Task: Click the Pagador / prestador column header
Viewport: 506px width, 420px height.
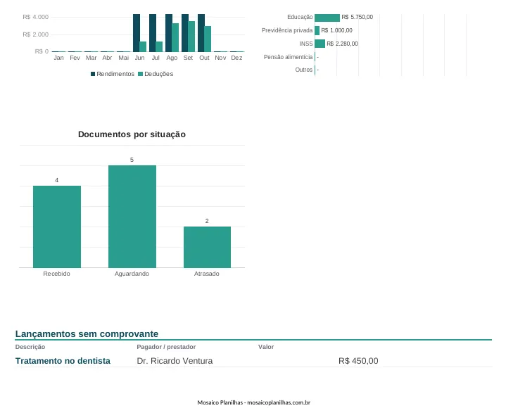Action: (166, 347)
